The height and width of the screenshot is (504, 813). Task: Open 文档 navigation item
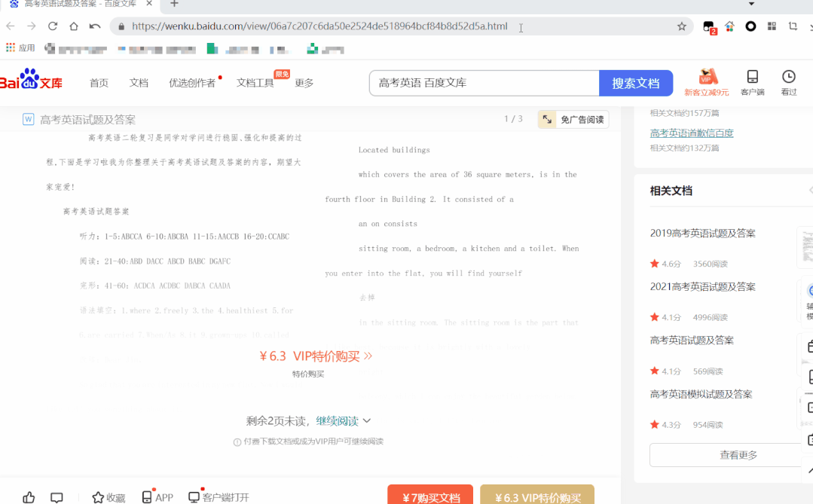click(139, 83)
